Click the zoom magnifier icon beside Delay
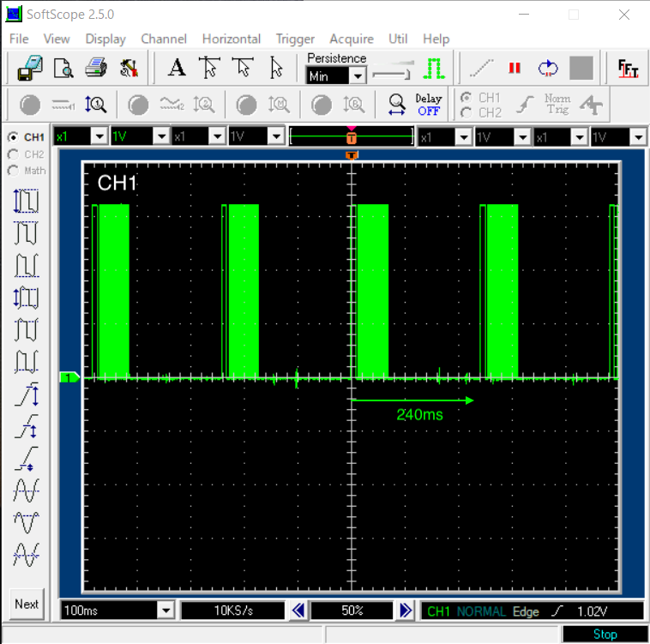 pos(396,105)
